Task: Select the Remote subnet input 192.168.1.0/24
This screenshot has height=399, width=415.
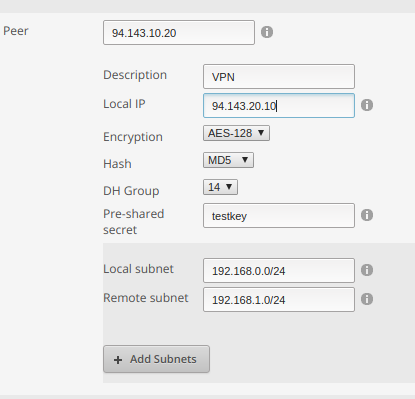Action: coord(279,300)
